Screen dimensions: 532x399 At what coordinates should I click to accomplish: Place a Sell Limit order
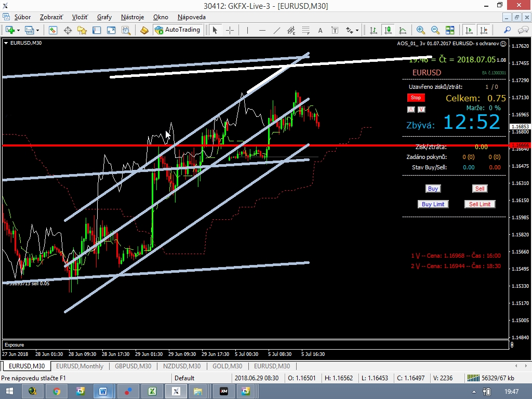click(x=480, y=204)
